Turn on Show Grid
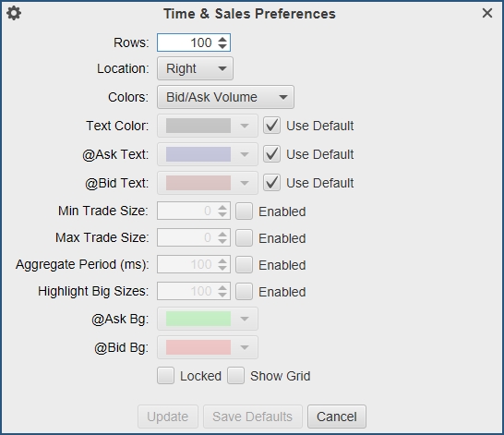The width and height of the screenshot is (504, 435). coord(236,376)
